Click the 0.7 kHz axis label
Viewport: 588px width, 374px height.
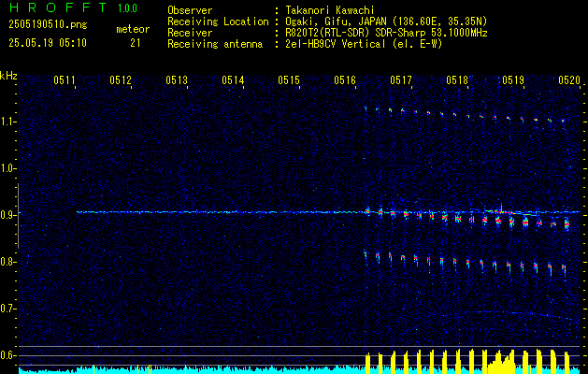[x=7, y=309]
